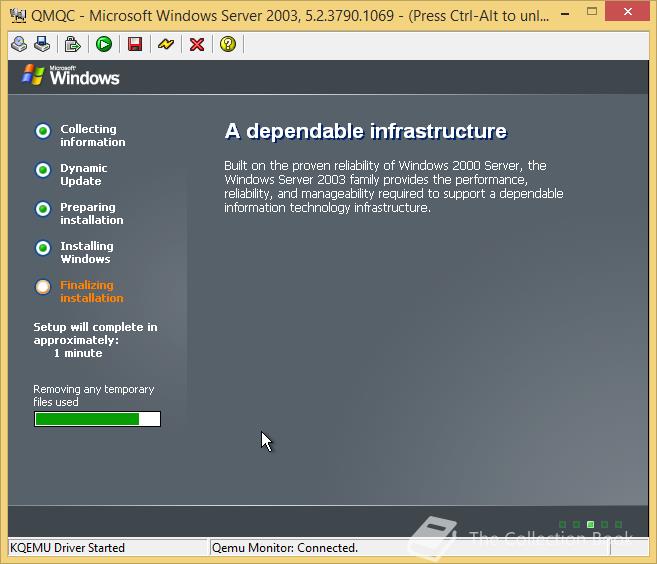Click the Preparing installation step bullet

43,209
